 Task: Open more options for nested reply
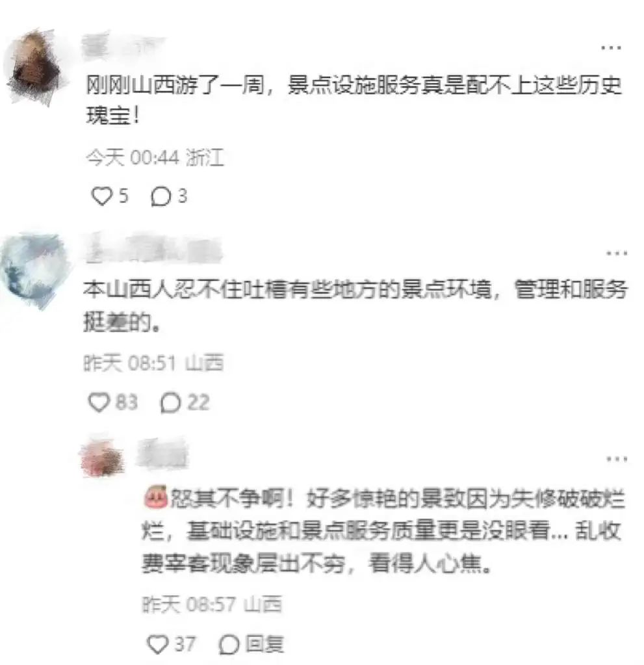(x=617, y=459)
